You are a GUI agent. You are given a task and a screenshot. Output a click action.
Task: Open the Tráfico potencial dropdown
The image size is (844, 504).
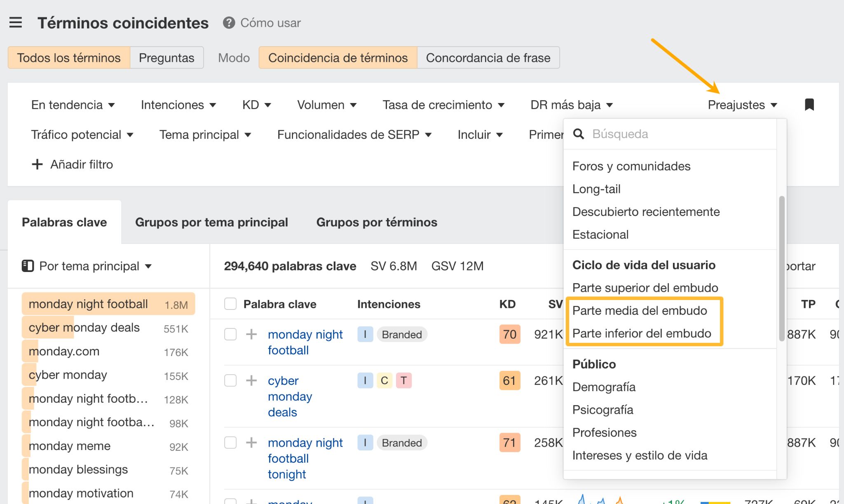82,135
